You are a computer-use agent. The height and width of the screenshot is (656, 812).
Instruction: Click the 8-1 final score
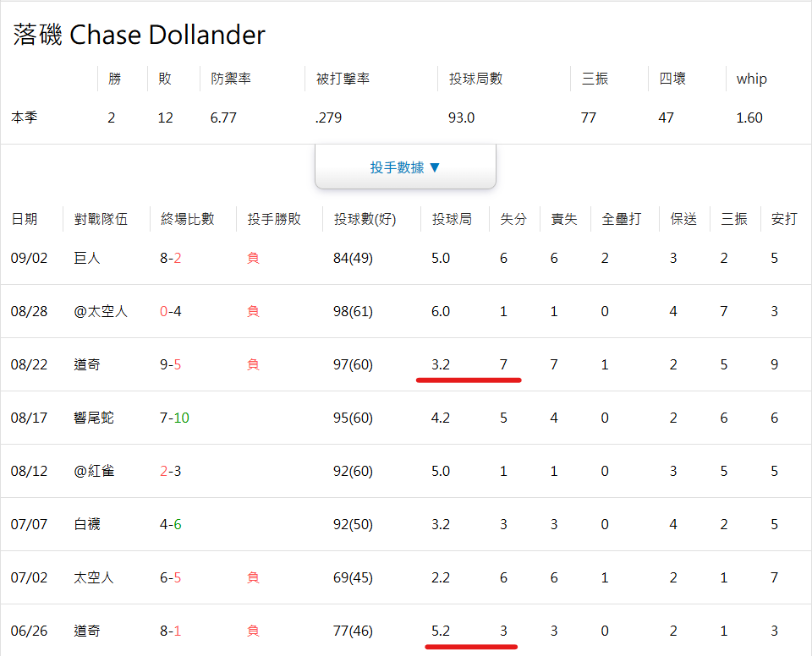coord(170,631)
